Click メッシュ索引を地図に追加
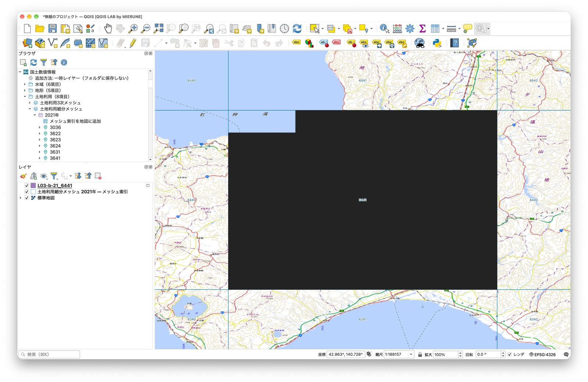 point(75,121)
